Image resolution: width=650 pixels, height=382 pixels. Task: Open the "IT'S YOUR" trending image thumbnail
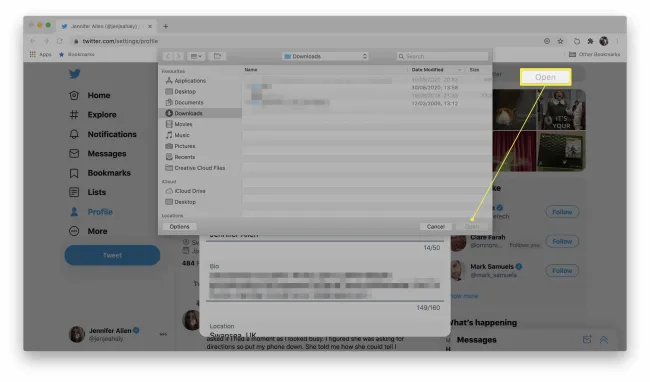click(562, 110)
